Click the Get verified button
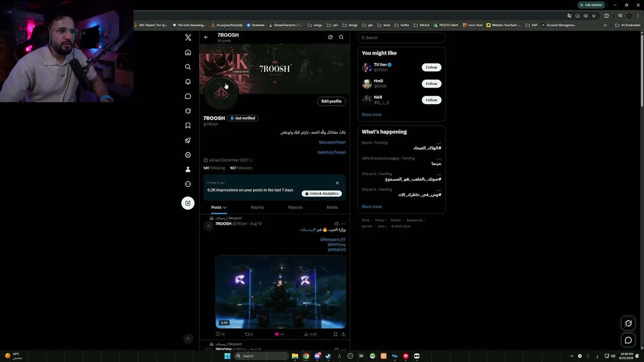The image size is (644, 362). (243, 118)
